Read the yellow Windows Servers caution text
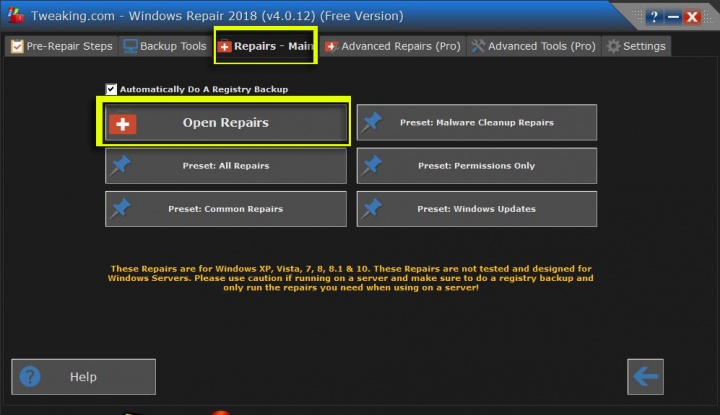 [x=350, y=278]
